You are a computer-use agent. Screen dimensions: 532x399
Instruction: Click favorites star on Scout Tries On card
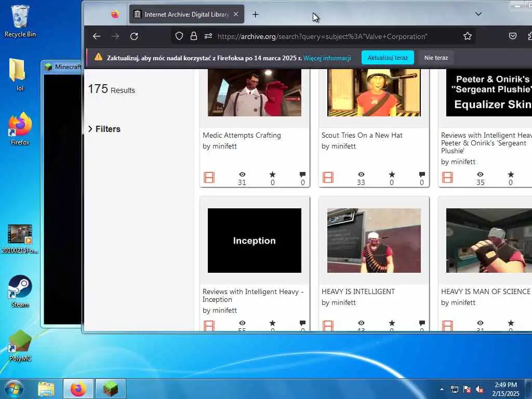392,175
